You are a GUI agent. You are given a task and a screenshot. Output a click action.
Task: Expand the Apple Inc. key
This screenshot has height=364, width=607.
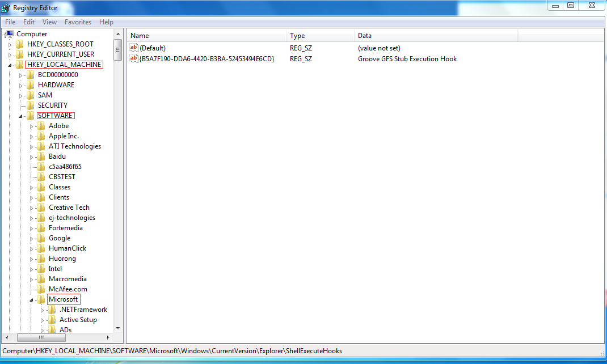click(32, 137)
